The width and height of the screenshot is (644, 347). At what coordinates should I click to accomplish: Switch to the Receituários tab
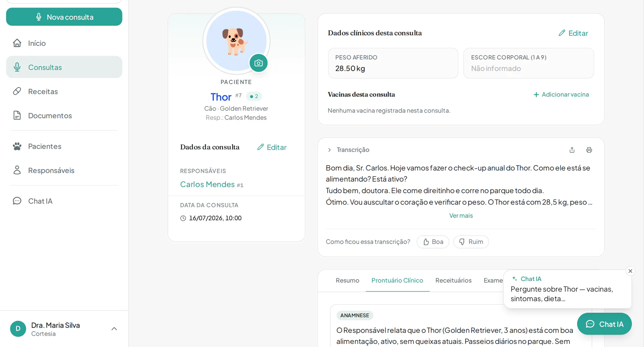pos(454,280)
